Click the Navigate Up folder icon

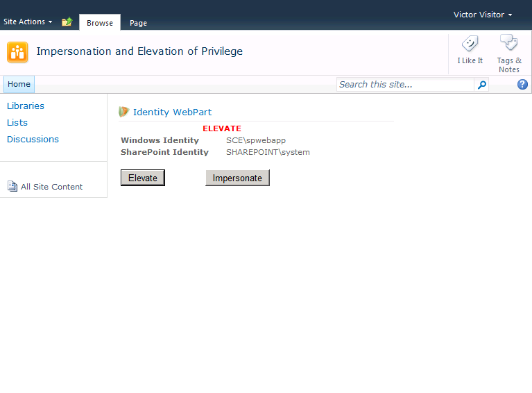pyautogui.click(x=67, y=22)
